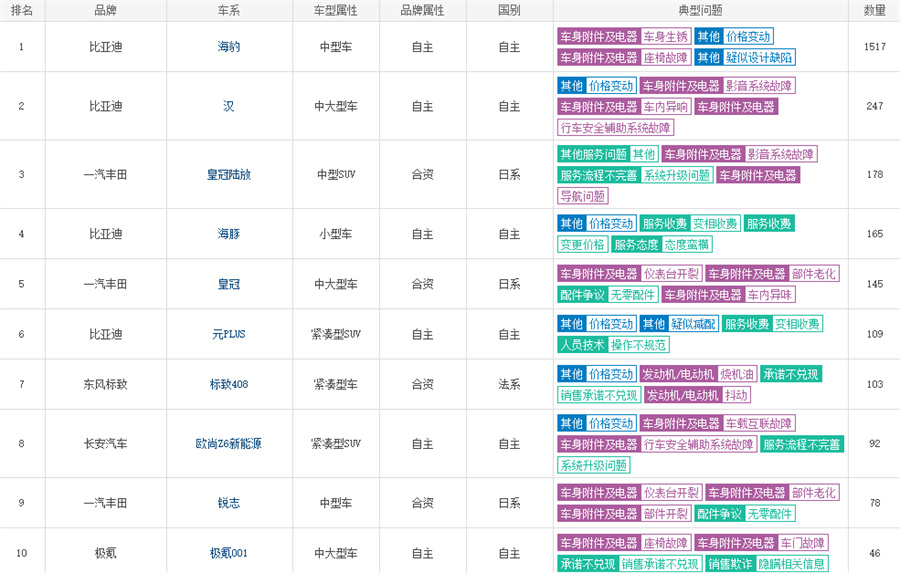Select the 车型属性 column header
900x573 pixels.
336,10
